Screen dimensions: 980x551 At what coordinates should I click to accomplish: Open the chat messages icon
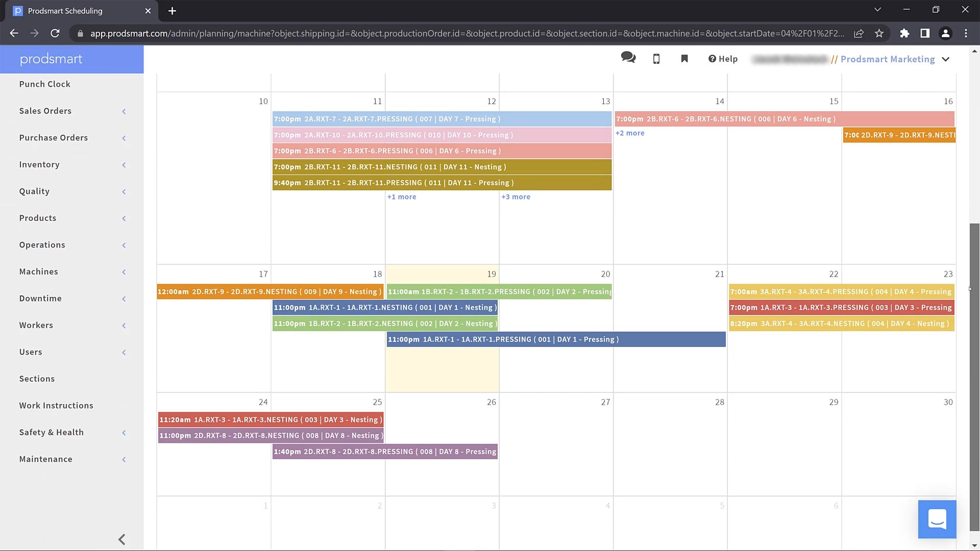pyautogui.click(x=628, y=58)
